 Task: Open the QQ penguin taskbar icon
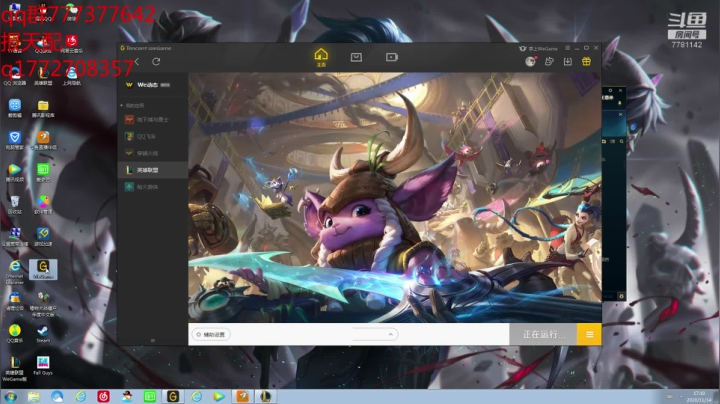[127, 396]
